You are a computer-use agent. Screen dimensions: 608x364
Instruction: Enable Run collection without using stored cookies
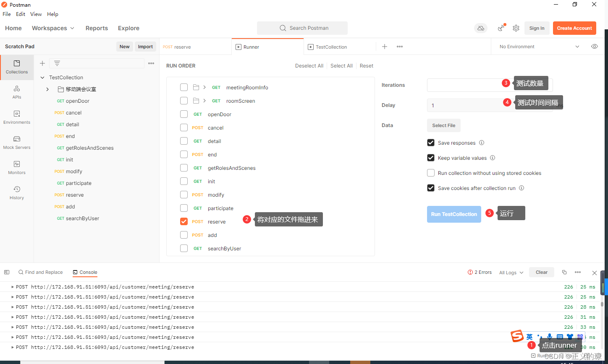431,173
